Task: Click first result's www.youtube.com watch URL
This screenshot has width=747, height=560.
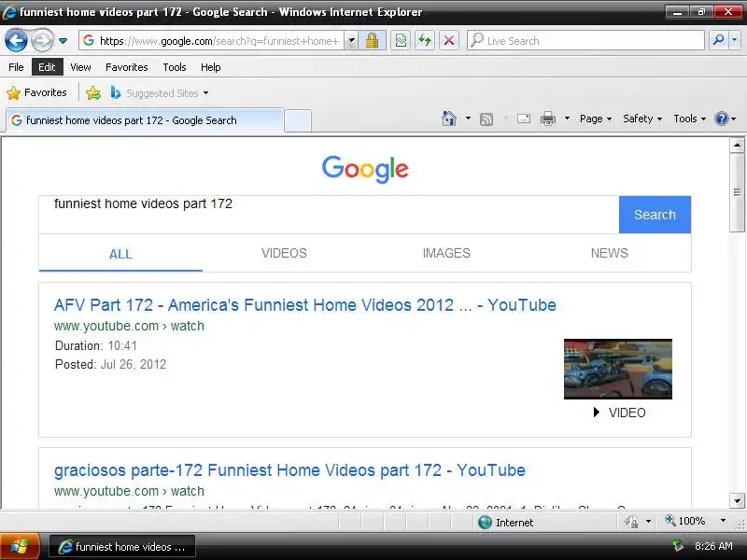Action: 129,326
